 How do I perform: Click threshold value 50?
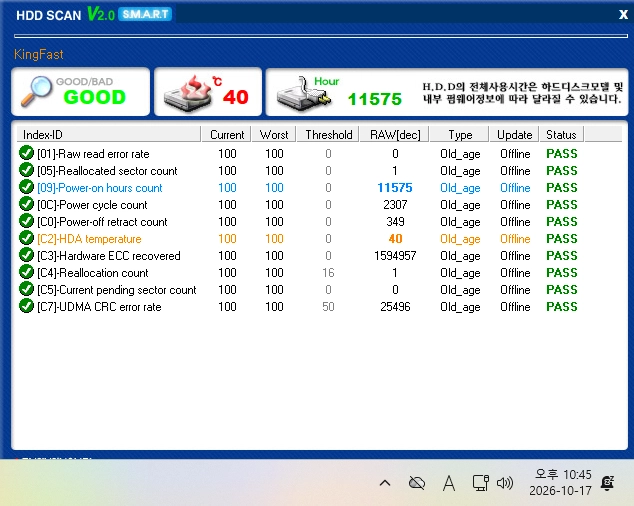[328, 307]
